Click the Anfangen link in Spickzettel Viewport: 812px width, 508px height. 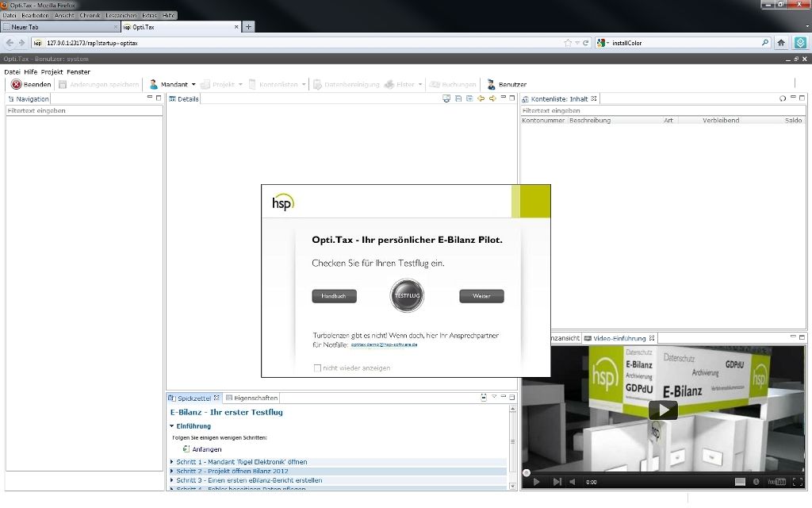pos(207,449)
